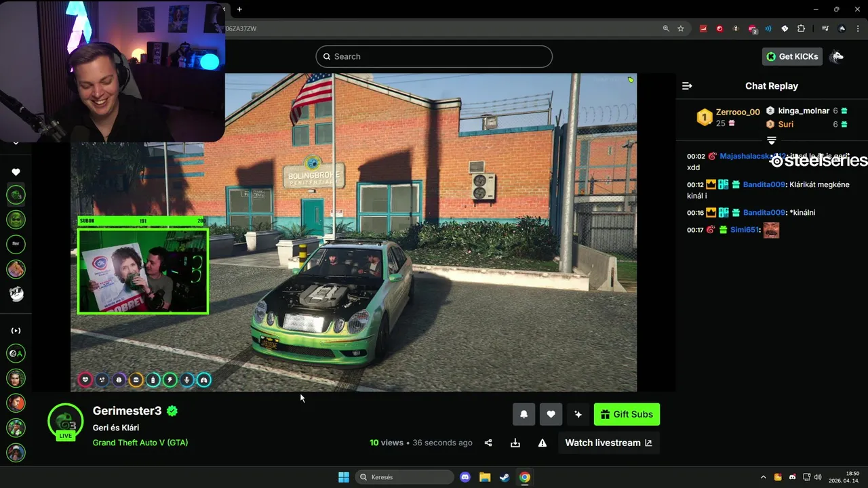
Task: Expand sidebar chevron above heart
Action: click(x=16, y=144)
